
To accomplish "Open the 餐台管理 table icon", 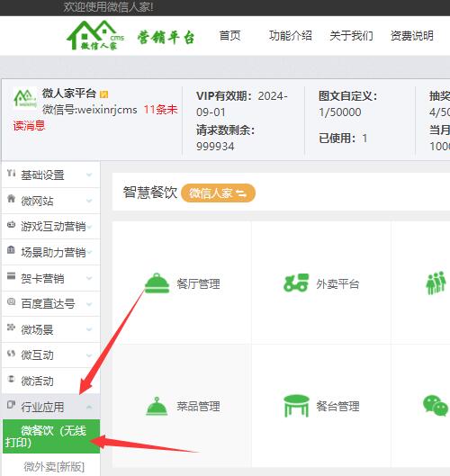I will pos(296,406).
